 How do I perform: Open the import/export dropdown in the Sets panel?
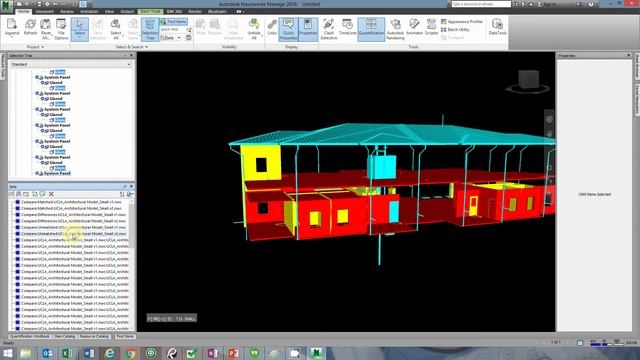coord(130,194)
